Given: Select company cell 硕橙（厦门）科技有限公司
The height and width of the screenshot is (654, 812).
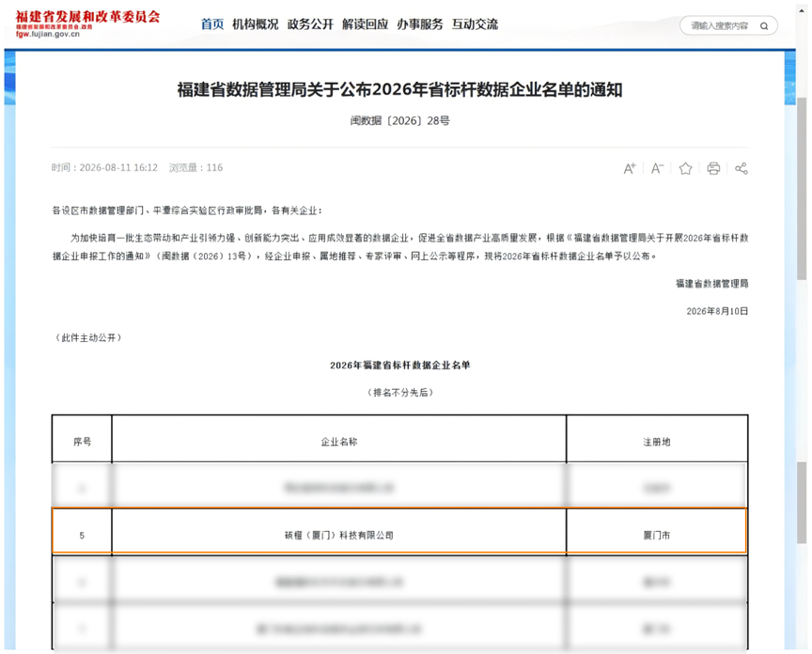Looking at the screenshot, I should tap(339, 536).
